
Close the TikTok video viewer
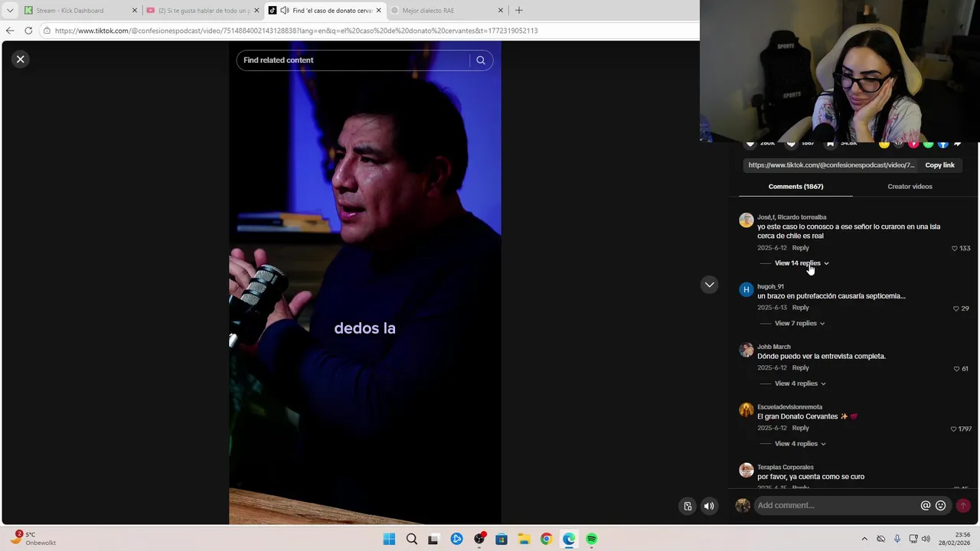21,59
